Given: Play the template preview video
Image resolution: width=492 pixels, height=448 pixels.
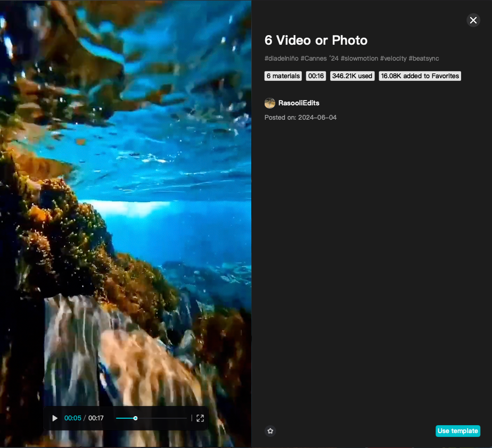Looking at the screenshot, I should (x=55, y=418).
